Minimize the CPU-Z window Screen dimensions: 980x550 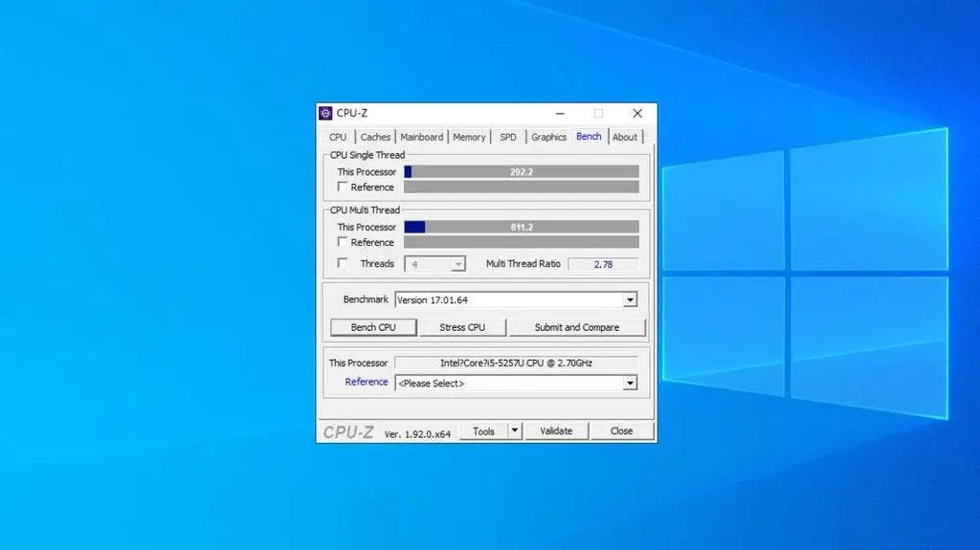coord(560,113)
